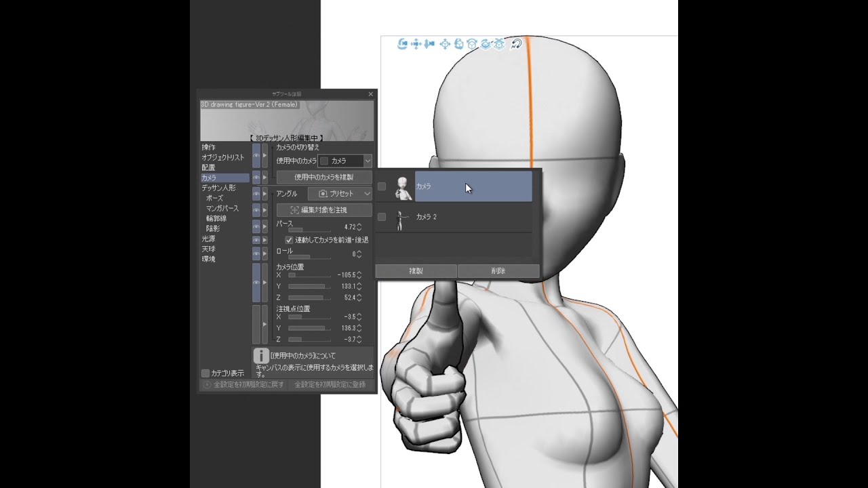Select ポーズ sub-category

pos(215,198)
